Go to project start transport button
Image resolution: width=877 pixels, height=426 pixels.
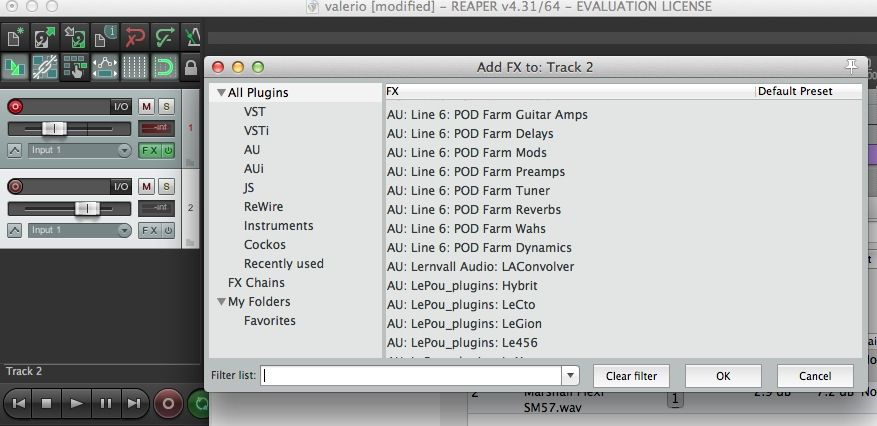pyautogui.click(x=18, y=403)
